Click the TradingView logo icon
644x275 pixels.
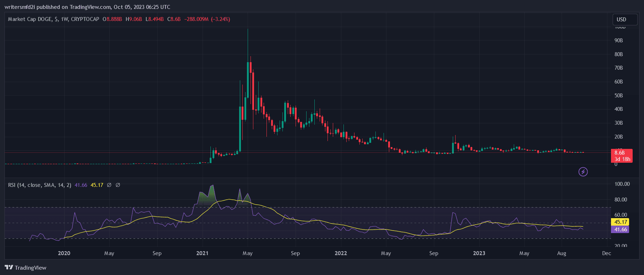pos(9,268)
